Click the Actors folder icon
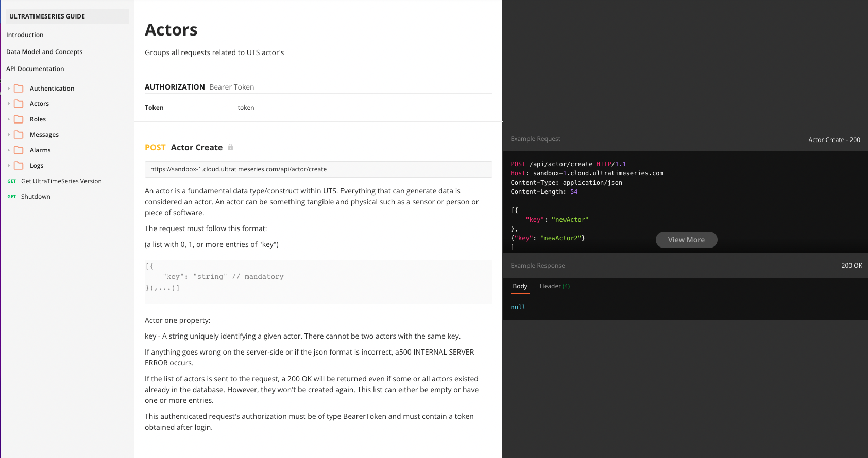Image resolution: width=868 pixels, height=458 pixels. point(19,104)
